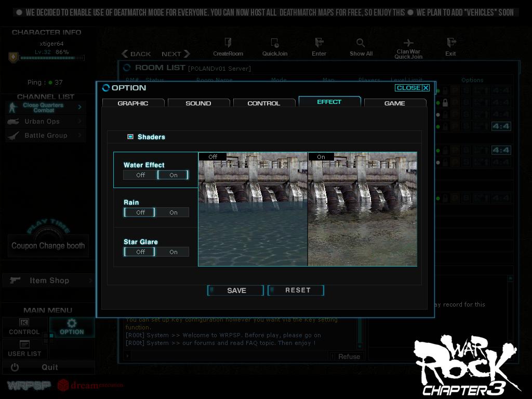532x399 pixels.
Task: Click the CreateRoom icon
Action: point(228,43)
